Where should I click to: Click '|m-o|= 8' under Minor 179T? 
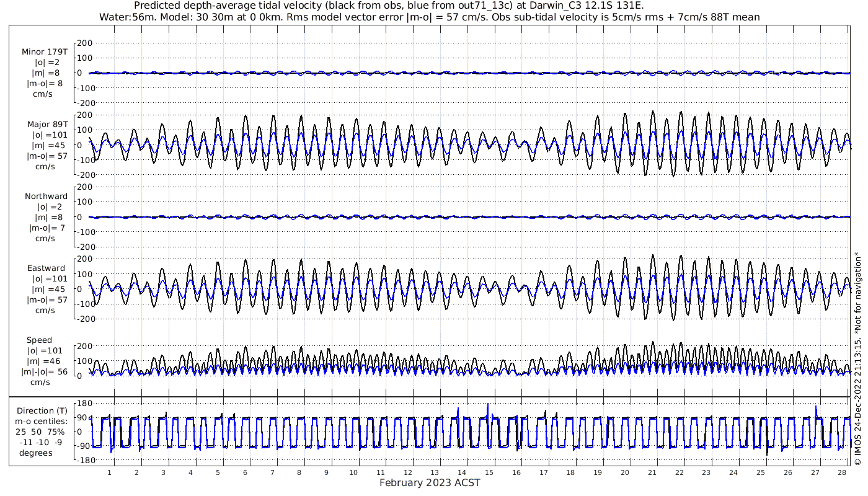click(x=44, y=84)
